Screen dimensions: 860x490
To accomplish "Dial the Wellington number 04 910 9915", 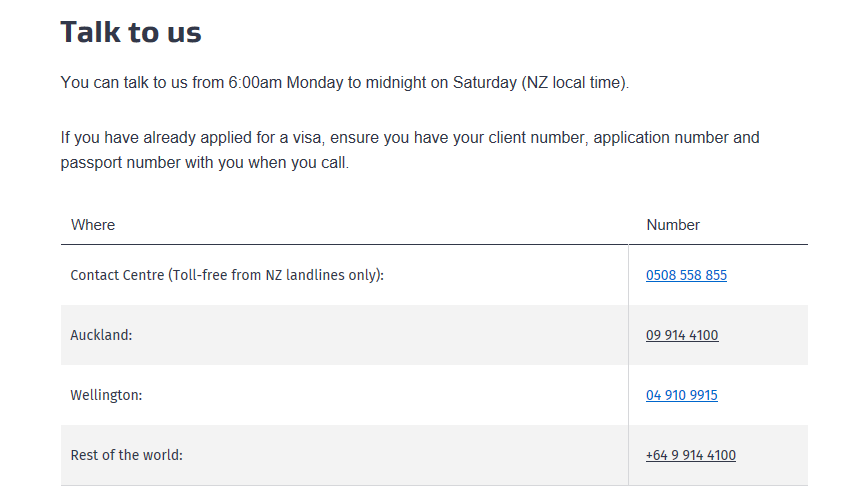I will 682,395.
